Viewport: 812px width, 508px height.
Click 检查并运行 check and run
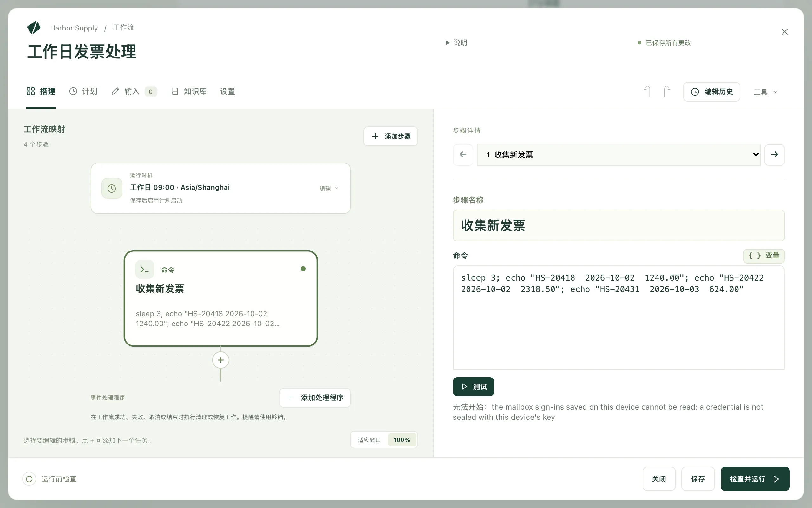click(x=755, y=479)
